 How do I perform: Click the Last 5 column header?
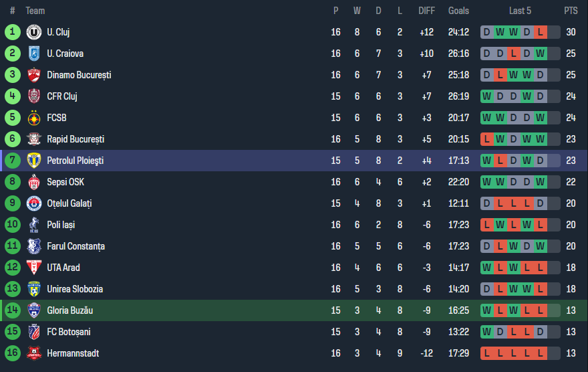click(520, 11)
